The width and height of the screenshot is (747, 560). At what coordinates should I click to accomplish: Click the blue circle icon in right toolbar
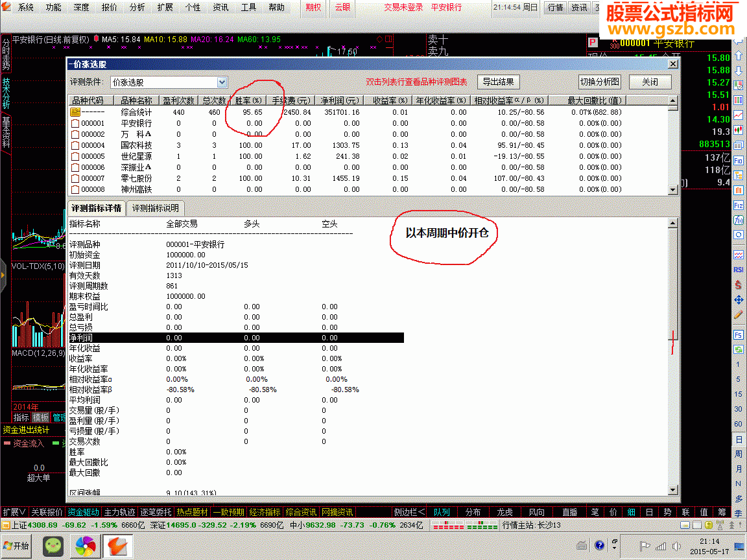(x=739, y=235)
